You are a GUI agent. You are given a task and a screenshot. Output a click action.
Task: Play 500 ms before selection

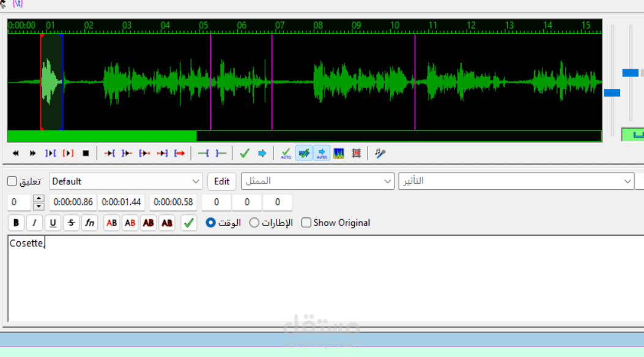pos(109,154)
